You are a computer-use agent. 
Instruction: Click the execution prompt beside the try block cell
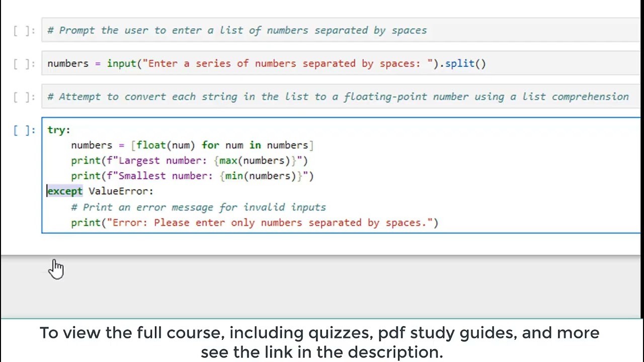[24, 130]
